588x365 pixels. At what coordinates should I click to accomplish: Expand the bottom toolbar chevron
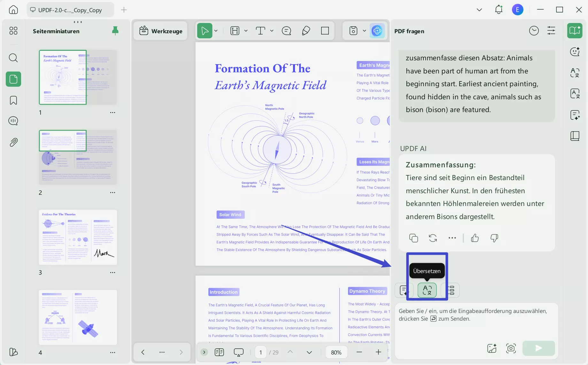[204, 352]
